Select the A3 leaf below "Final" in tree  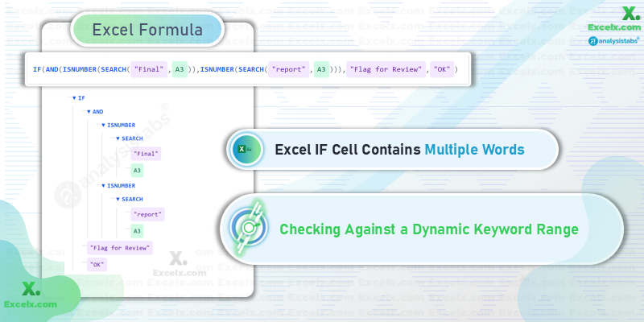137,171
